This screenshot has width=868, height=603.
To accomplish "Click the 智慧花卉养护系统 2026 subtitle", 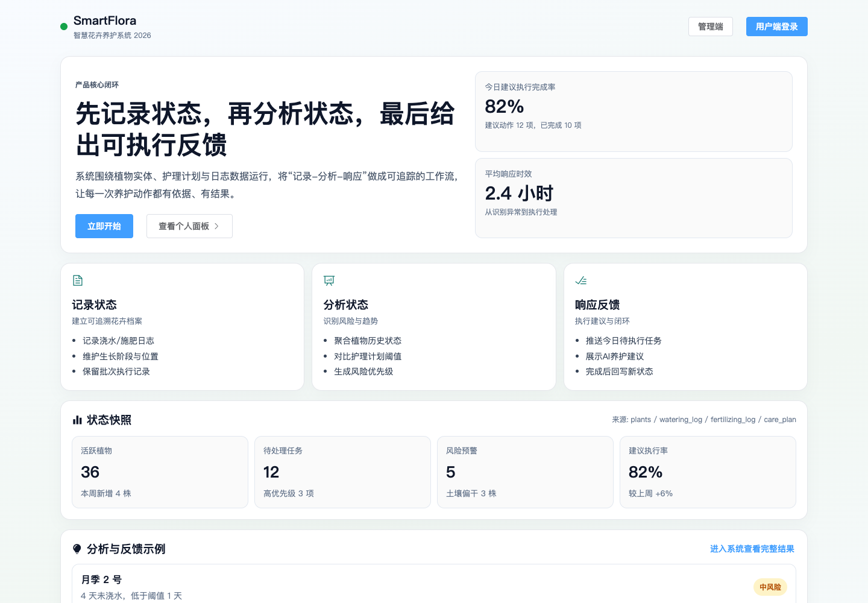I will pos(112,36).
